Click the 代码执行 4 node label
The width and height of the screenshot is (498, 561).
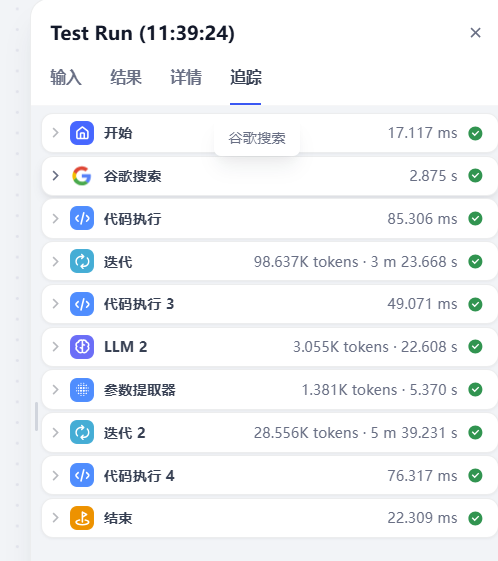(x=139, y=475)
